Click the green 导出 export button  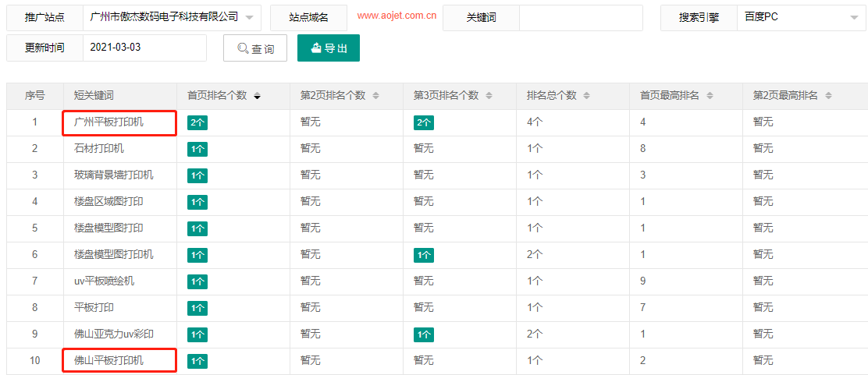329,48
